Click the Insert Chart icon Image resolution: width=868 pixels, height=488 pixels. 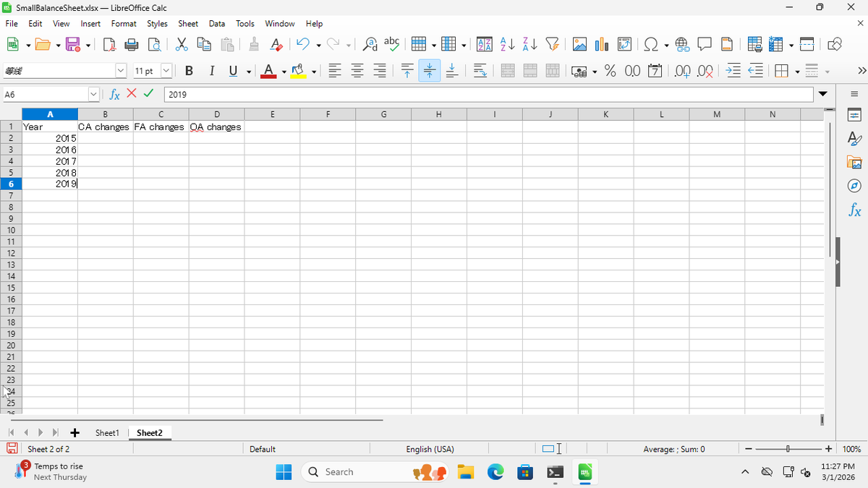coord(600,45)
